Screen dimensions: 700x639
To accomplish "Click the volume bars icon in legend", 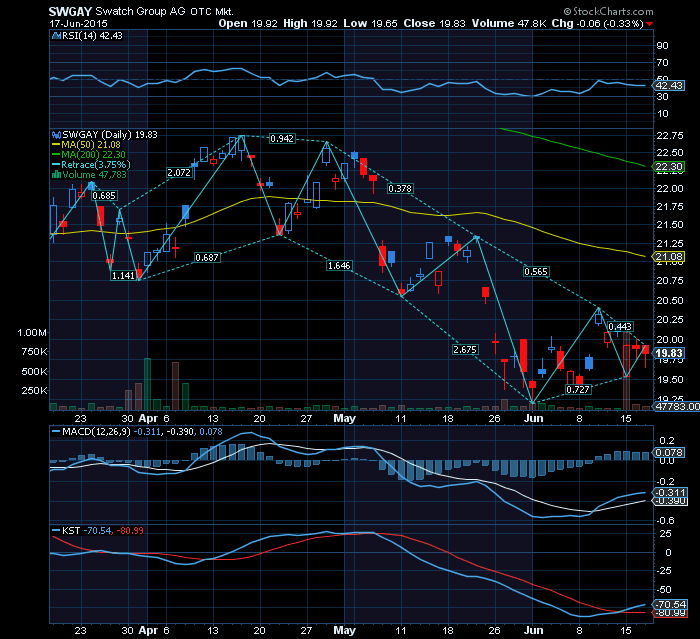I will (x=57, y=175).
